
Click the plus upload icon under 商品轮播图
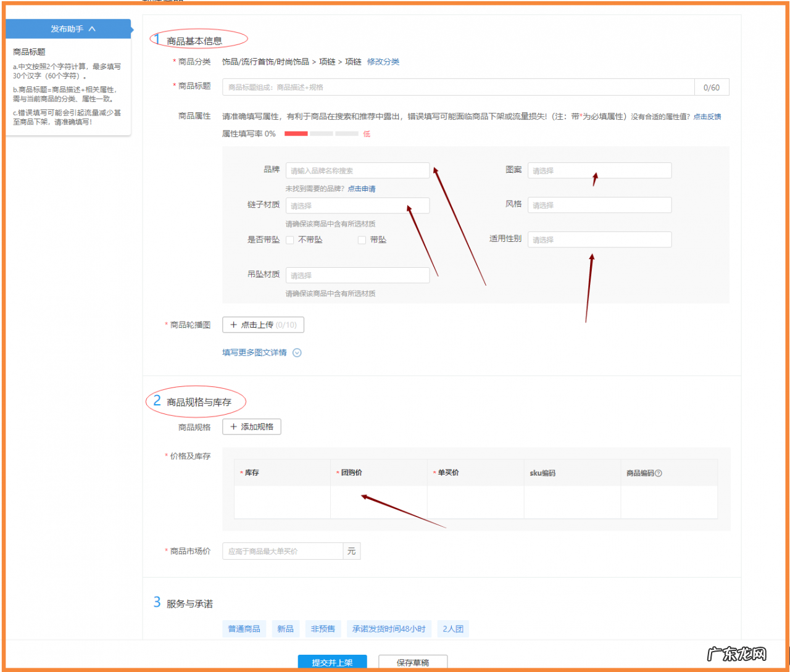click(x=233, y=325)
